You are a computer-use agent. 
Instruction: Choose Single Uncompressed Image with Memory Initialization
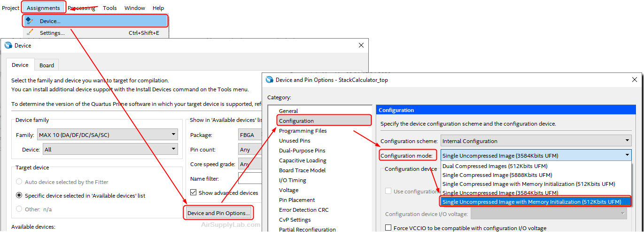[x=535, y=202]
